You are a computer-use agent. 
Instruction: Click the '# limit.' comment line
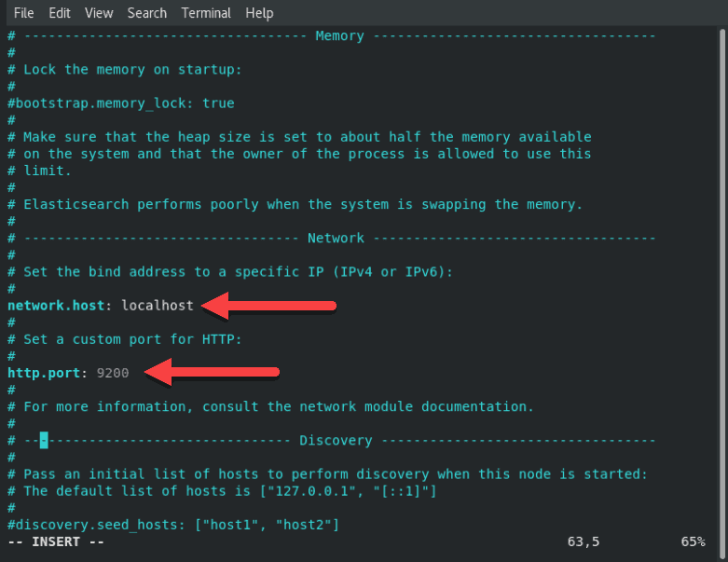click(x=39, y=171)
